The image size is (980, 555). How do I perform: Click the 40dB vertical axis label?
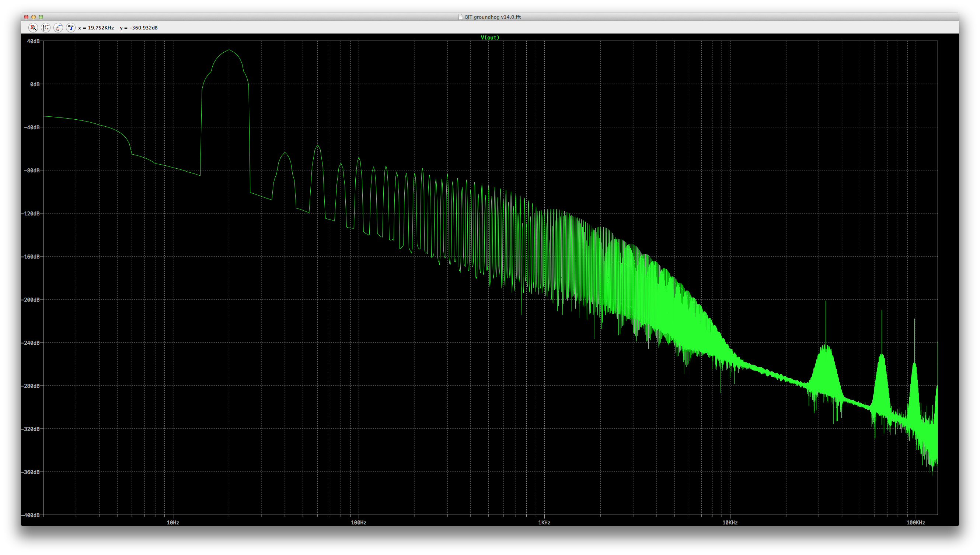[33, 41]
